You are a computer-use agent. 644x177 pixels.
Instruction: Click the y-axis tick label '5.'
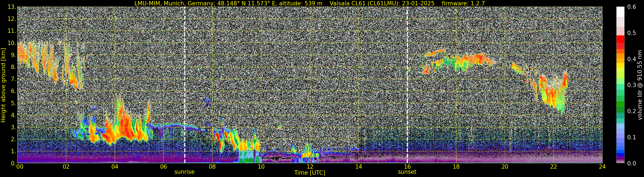coord(13,103)
